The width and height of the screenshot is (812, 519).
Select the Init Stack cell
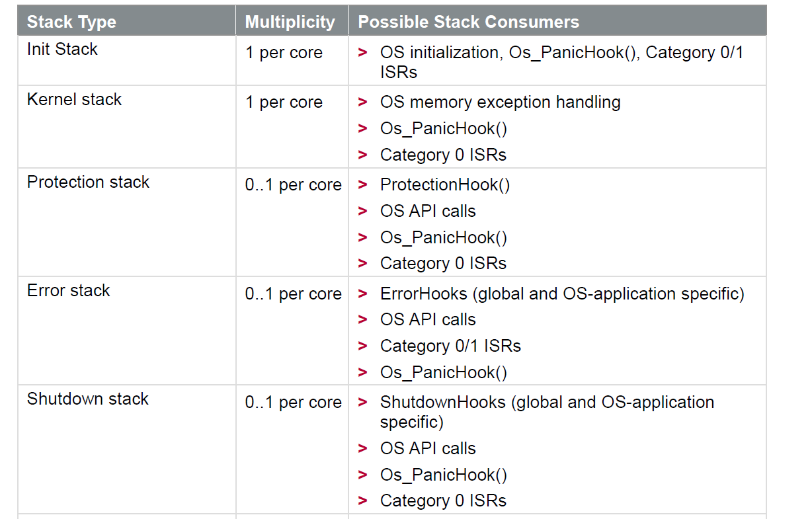[x=62, y=50]
